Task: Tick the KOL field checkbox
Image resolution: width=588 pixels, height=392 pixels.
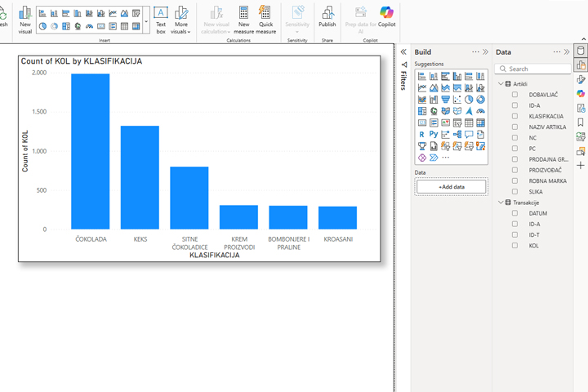Action: (514, 245)
